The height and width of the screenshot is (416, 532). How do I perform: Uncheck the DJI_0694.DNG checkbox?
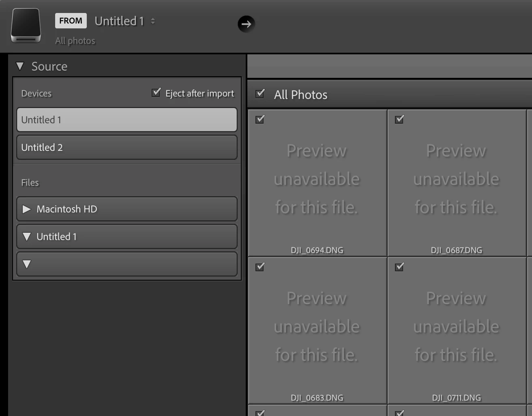[260, 119]
